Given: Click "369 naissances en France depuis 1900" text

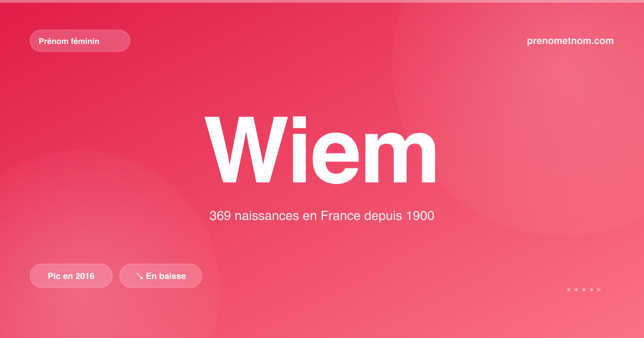Looking at the screenshot, I should (x=321, y=216).
